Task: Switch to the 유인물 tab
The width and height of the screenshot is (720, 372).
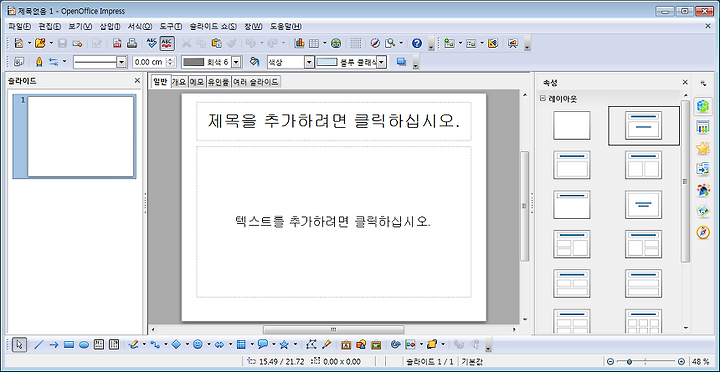Action: pyautogui.click(x=219, y=82)
